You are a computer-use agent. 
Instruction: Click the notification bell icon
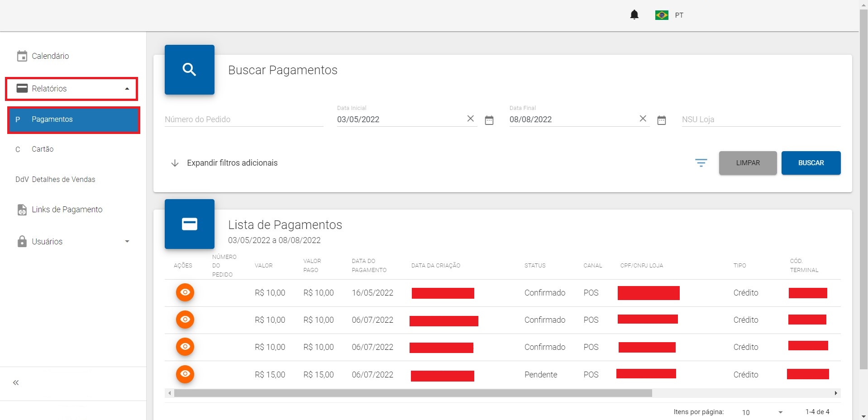coord(634,15)
